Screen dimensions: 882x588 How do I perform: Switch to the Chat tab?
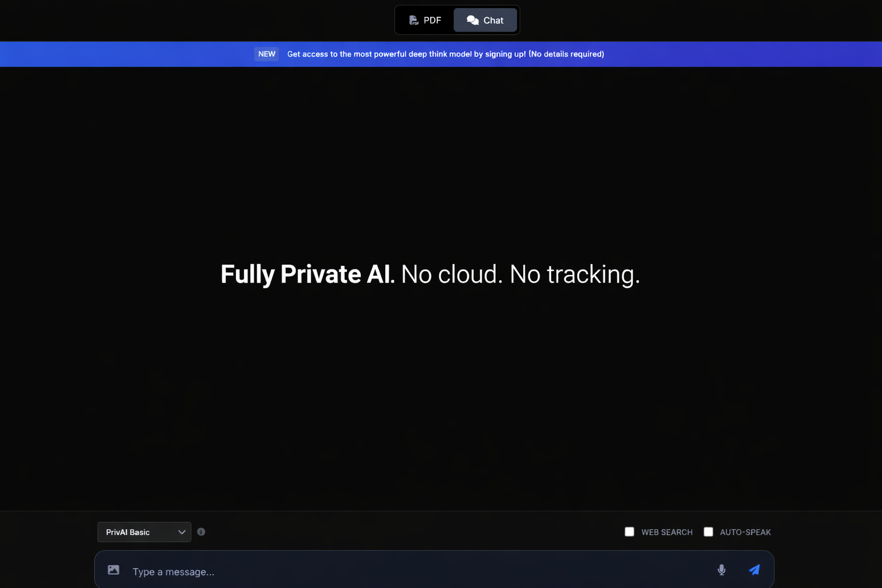coord(485,20)
